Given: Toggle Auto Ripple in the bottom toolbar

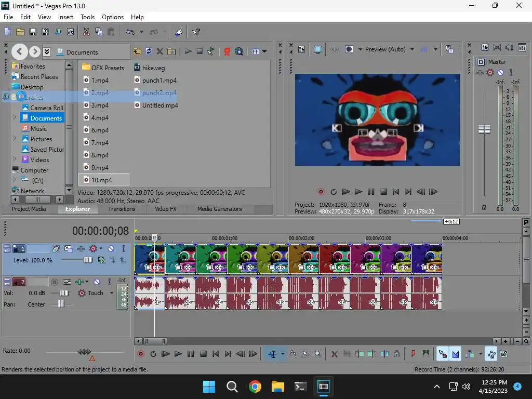Looking at the screenshot, I should (x=470, y=354).
